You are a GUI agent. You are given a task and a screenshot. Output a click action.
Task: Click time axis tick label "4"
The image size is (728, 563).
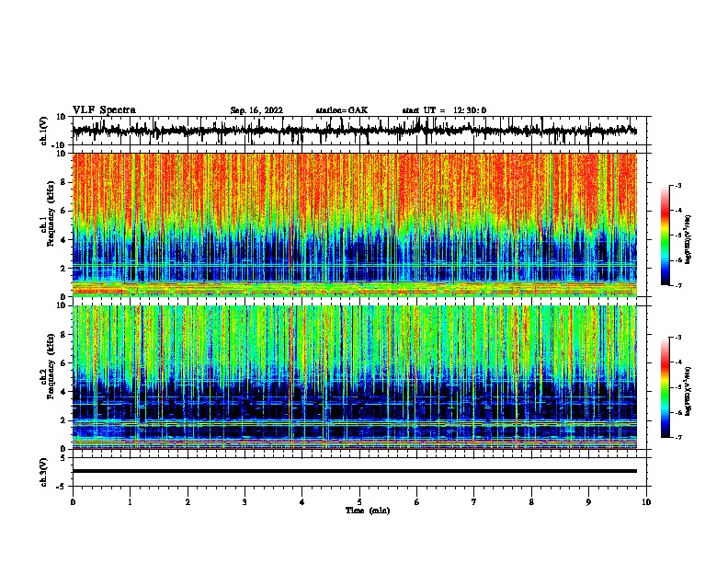pyautogui.click(x=302, y=502)
